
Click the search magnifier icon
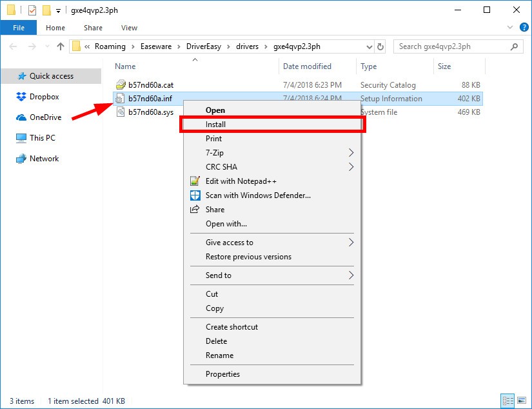[x=515, y=46]
